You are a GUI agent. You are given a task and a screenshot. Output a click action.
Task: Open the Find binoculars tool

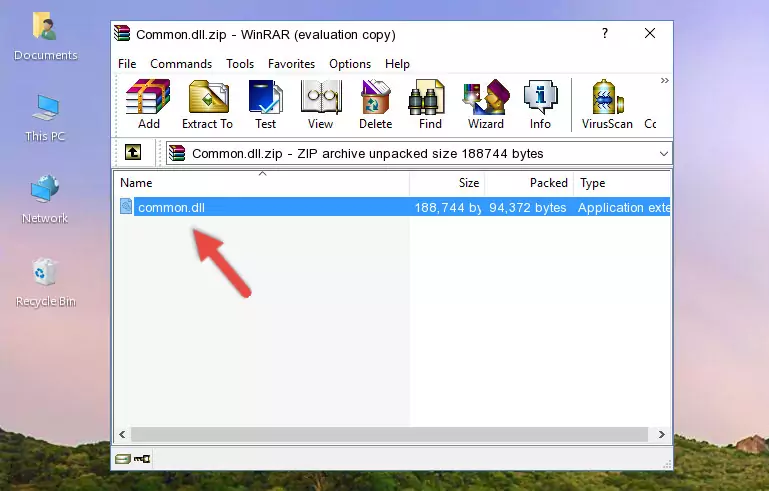(430, 104)
